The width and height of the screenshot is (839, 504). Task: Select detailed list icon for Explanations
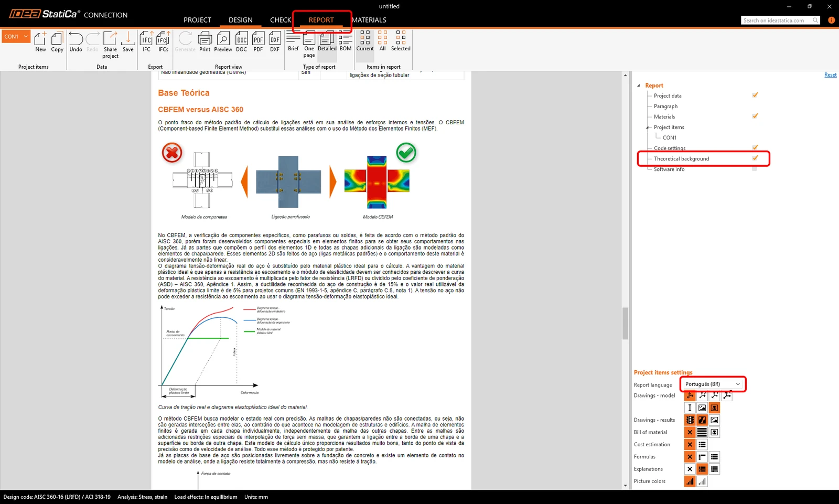(714, 469)
